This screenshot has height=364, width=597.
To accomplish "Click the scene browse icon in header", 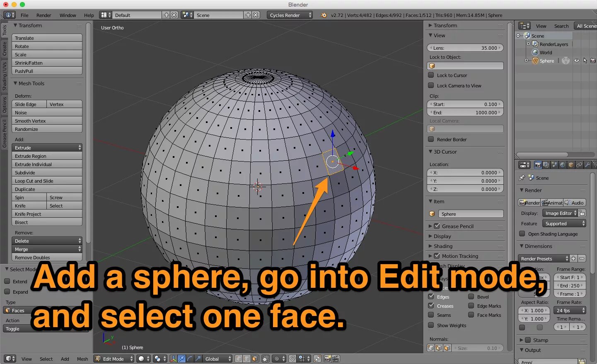I will point(187,15).
